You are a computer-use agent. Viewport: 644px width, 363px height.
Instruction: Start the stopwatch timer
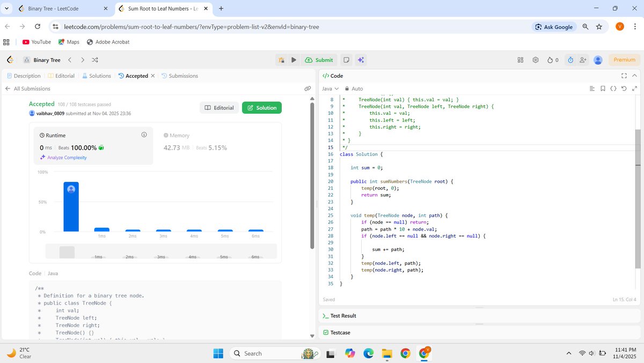click(570, 60)
